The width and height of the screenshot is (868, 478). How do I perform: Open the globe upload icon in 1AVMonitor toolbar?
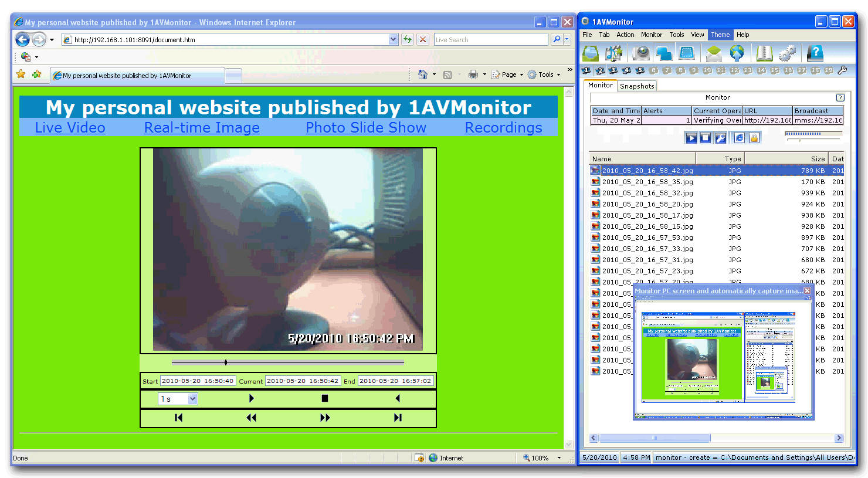737,53
